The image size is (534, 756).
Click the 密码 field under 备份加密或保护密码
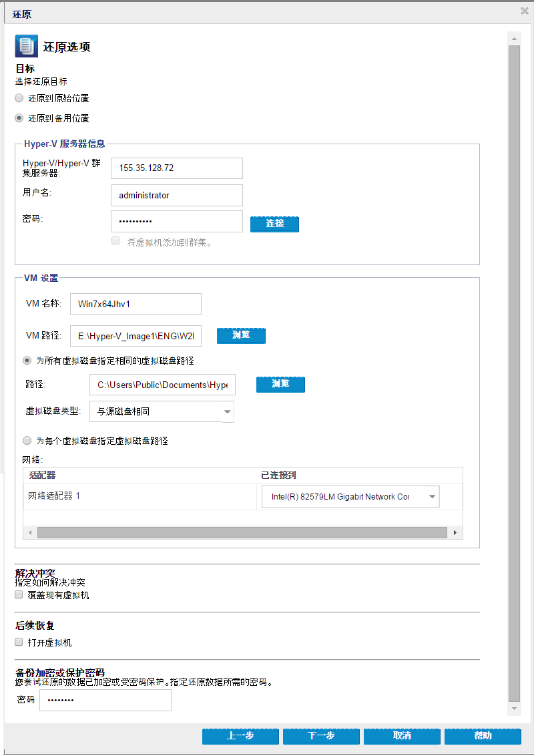point(105,700)
